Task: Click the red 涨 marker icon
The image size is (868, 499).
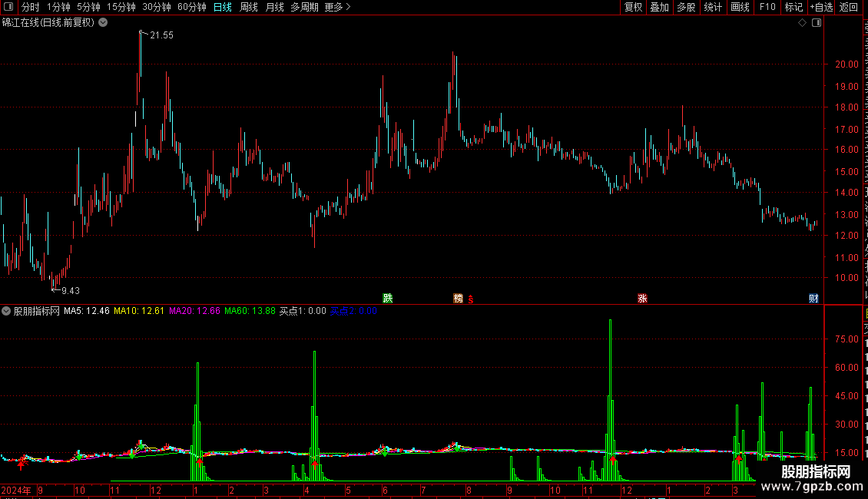Action: [642, 298]
